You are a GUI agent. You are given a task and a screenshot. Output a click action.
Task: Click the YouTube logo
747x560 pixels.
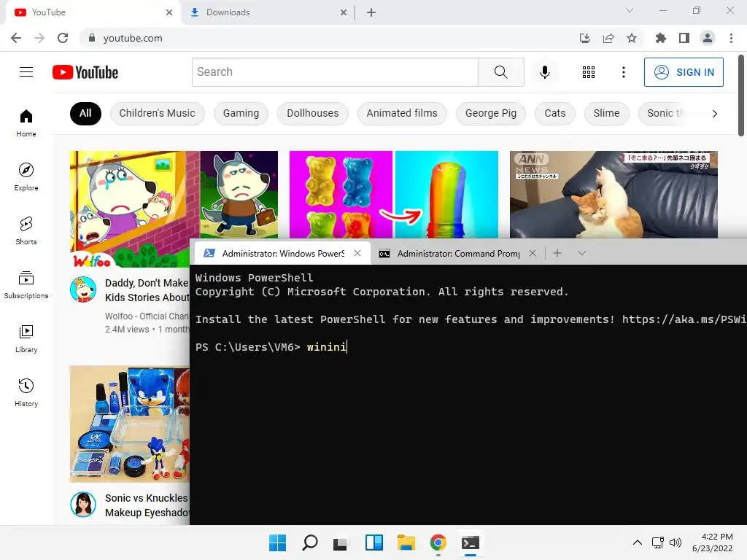[85, 72]
